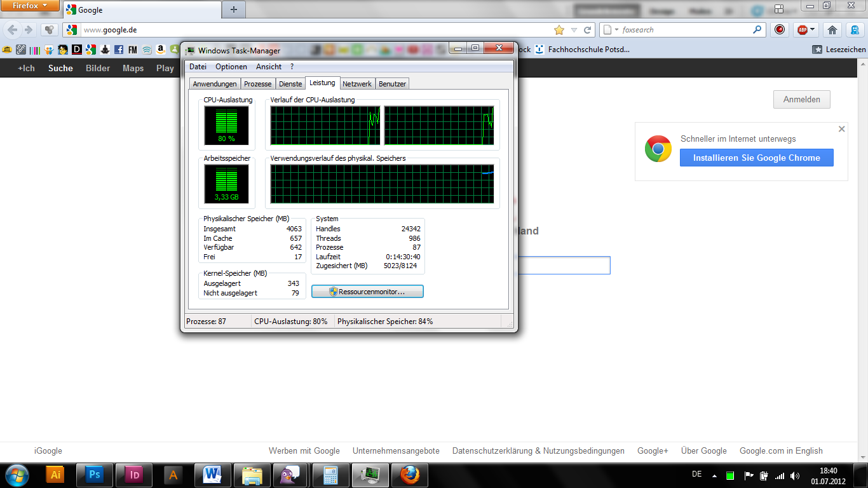This screenshot has width=868, height=488.
Task: Click the red record toolbar icon
Action: (x=780, y=30)
